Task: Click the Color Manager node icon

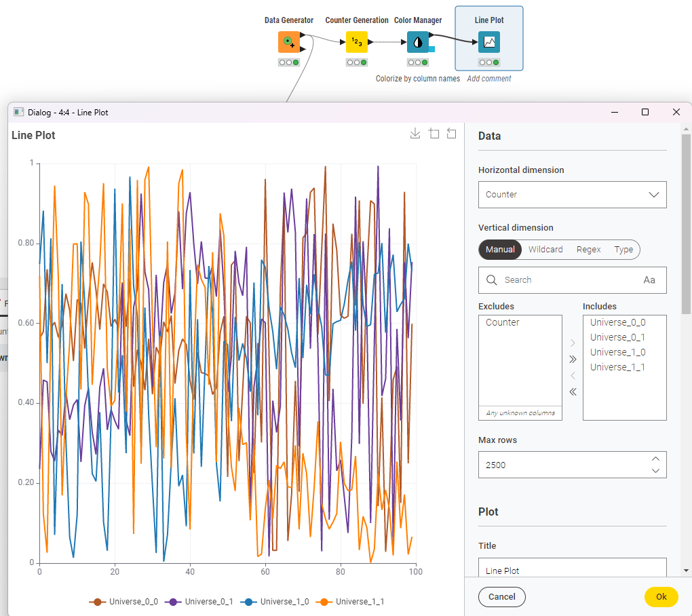Action: pyautogui.click(x=417, y=42)
